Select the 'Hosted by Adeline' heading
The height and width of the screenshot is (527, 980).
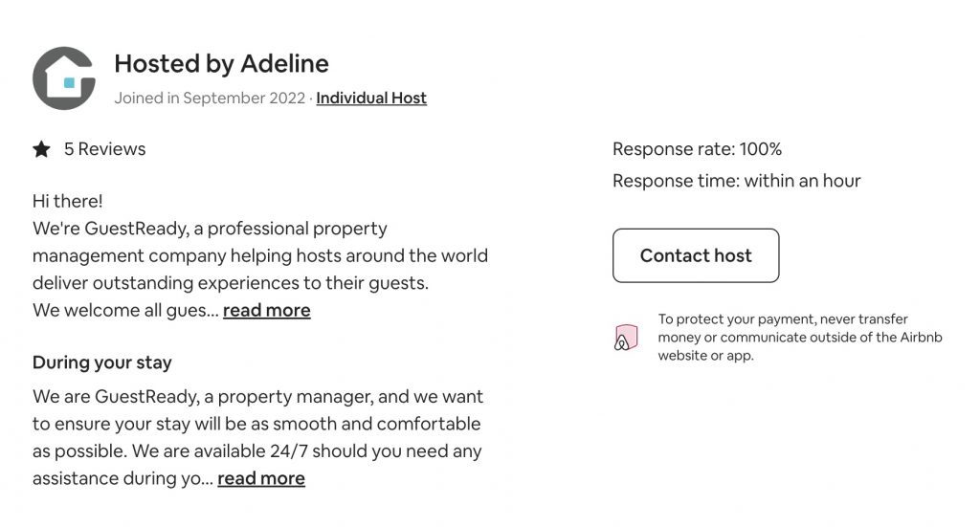[x=221, y=64]
